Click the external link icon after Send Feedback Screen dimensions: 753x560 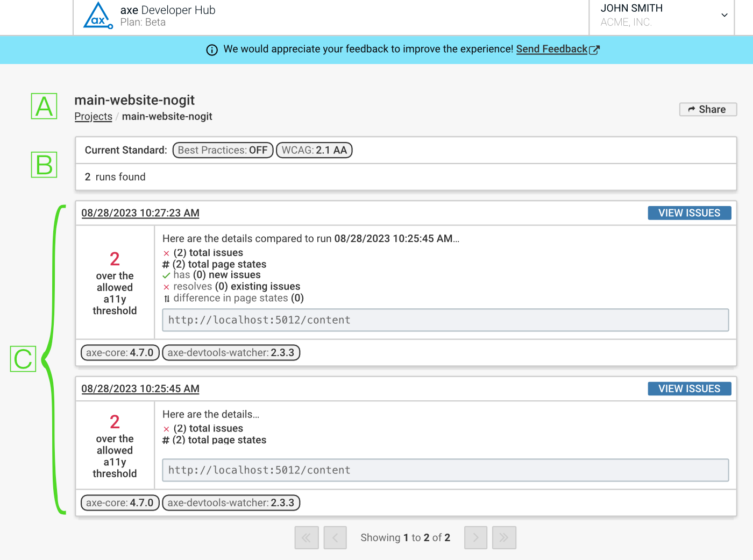click(594, 50)
